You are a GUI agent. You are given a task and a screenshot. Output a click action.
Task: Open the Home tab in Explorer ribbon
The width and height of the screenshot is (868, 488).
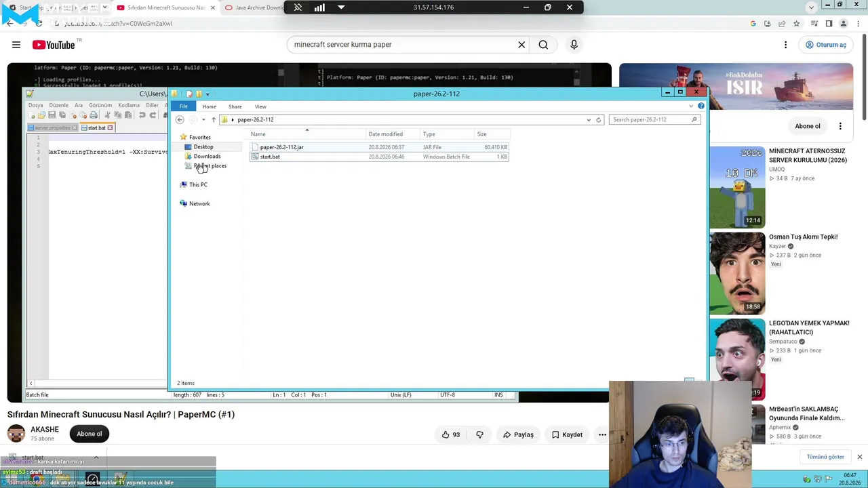pyautogui.click(x=209, y=106)
